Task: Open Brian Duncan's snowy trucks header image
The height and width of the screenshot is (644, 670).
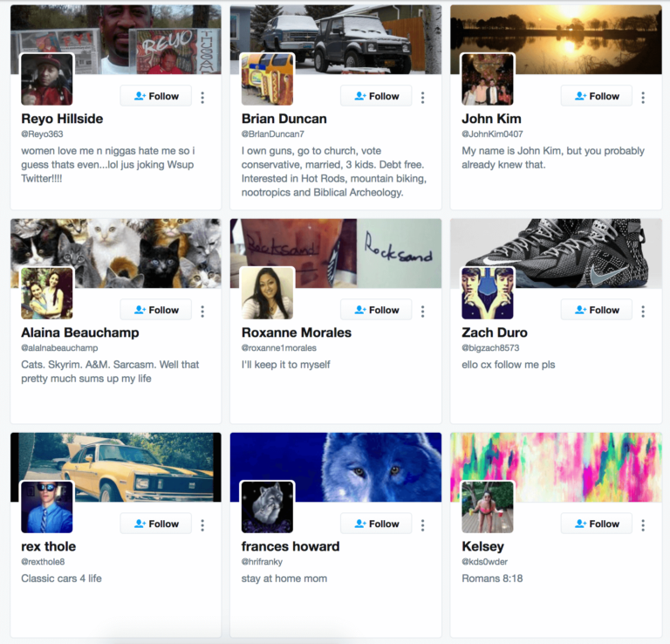Action: click(x=335, y=39)
